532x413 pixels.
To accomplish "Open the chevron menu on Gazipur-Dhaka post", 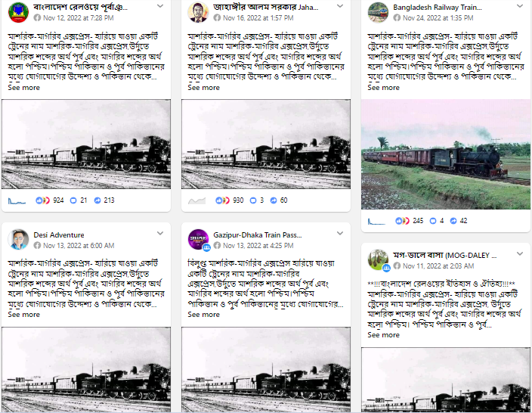I will coord(340,233).
